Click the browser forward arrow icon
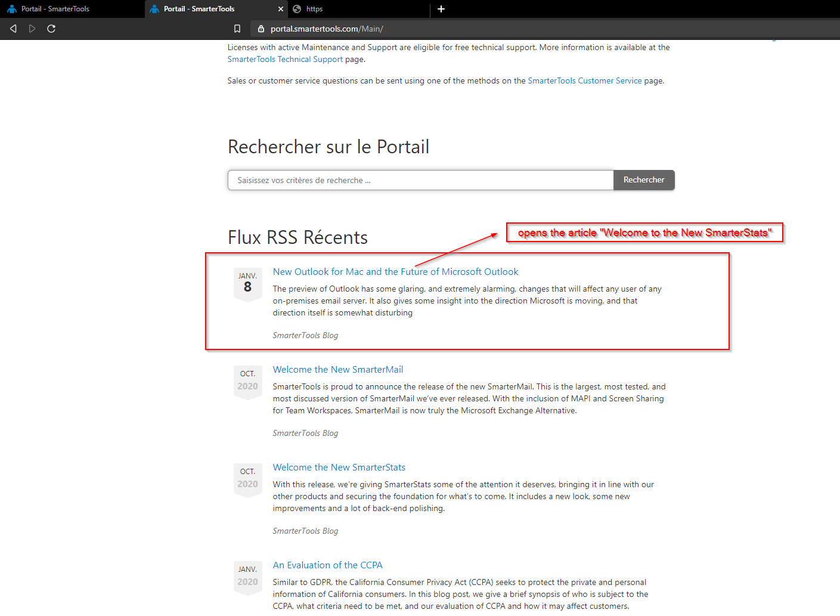The width and height of the screenshot is (840, 616). [32, 29]
